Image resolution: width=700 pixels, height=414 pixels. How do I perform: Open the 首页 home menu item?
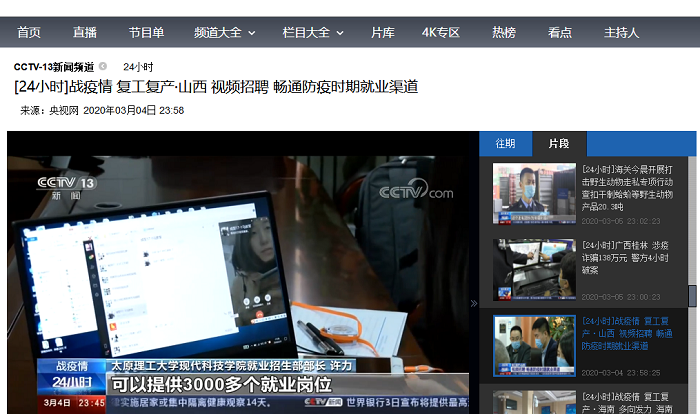click(x=29, y=32)
